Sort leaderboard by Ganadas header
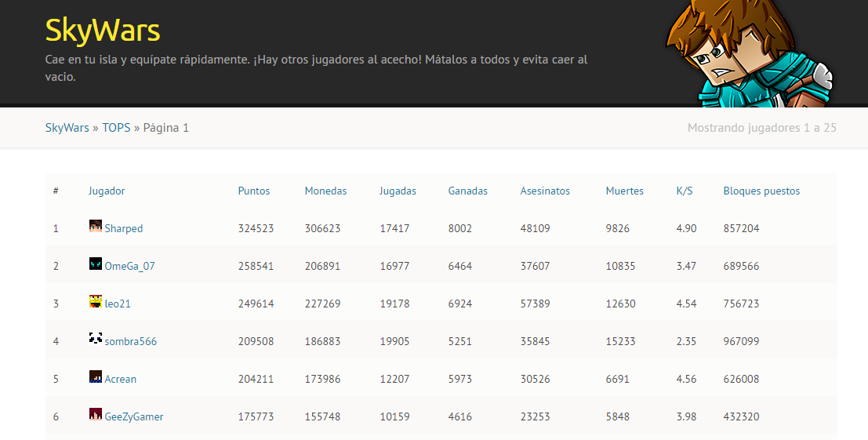The width and height of the screenshot is (868, 440). (467, 191)
